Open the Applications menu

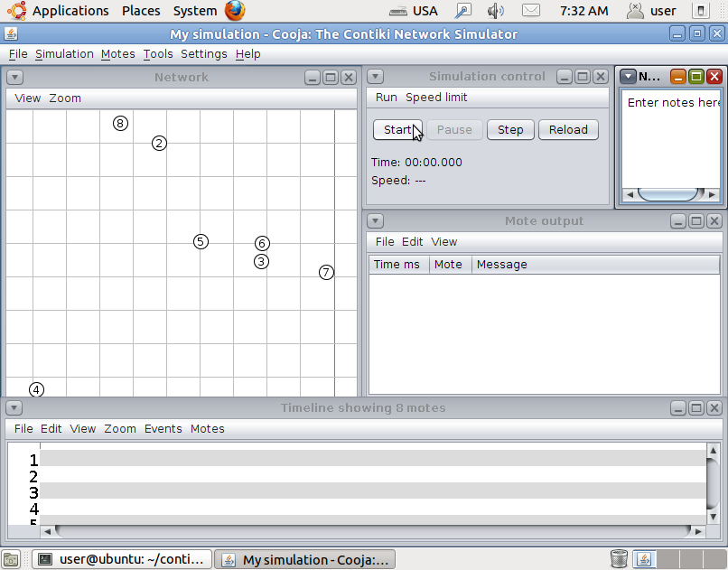(x=70, y=11)
